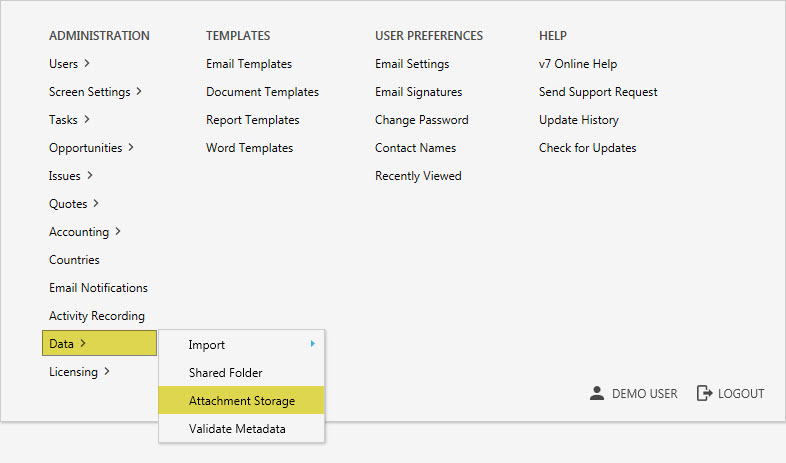Select Validate Metadata menu entry

237,429
